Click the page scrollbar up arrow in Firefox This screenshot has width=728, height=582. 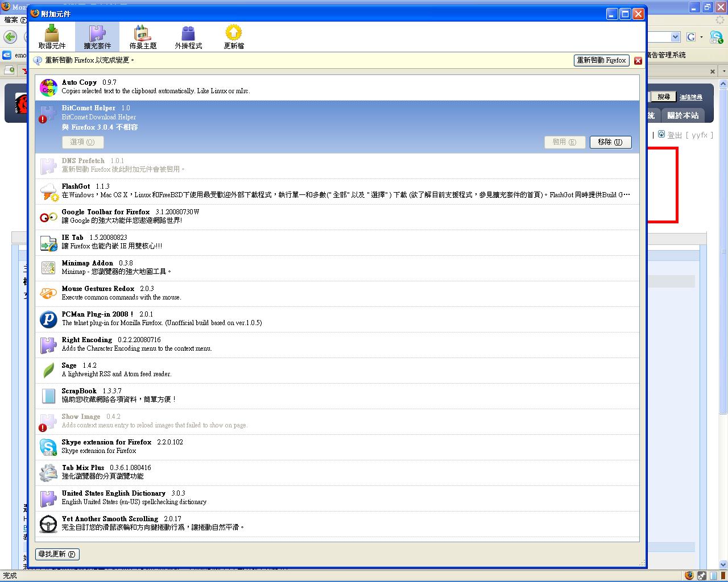(723, 84)
